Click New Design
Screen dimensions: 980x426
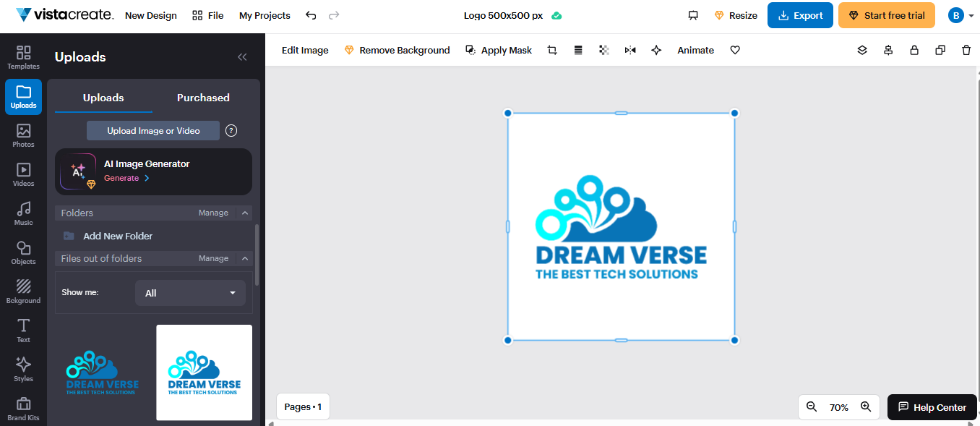[x=151, y=15]
